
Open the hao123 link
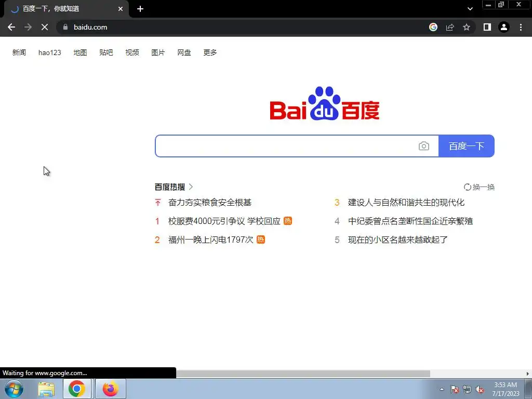(49, 52)
